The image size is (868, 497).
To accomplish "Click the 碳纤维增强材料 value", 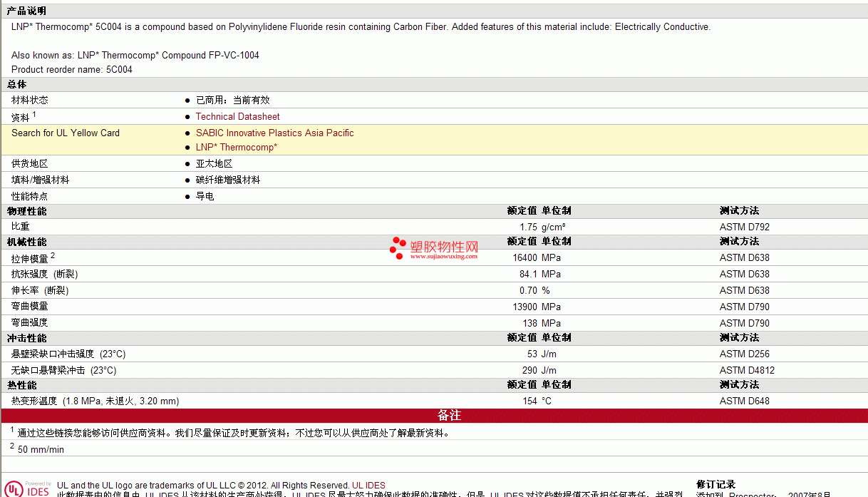I will (x=228, y=180).
